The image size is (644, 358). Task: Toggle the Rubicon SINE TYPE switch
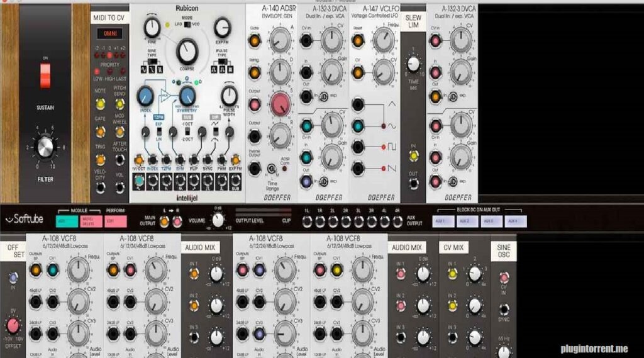(x=152, y=62)
